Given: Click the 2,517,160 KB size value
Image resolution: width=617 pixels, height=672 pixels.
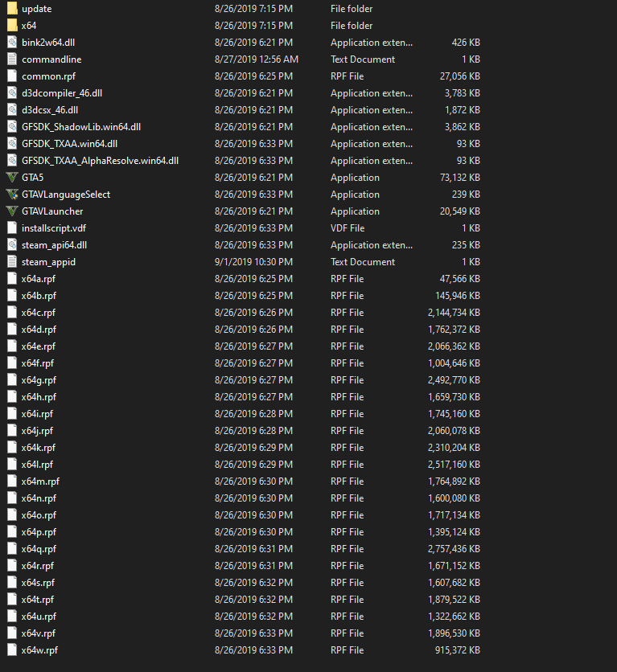Looking at the screenshot, I should click(454, 465).
